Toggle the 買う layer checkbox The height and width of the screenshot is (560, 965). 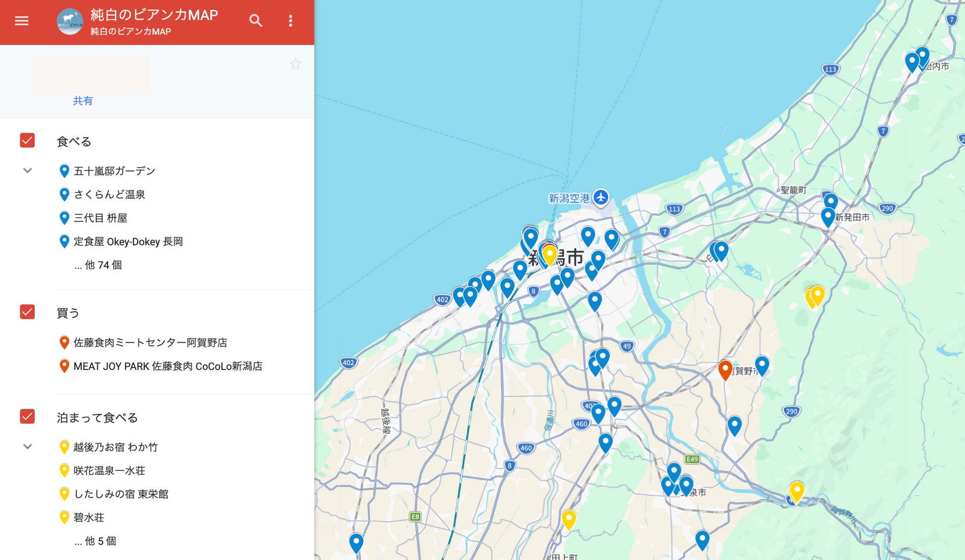coord(27,312)
